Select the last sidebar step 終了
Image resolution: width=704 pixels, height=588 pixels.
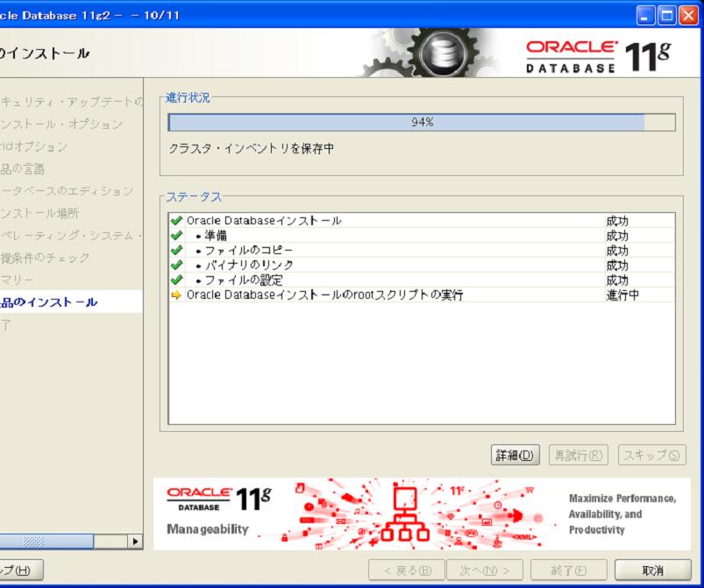click(5, 324)
